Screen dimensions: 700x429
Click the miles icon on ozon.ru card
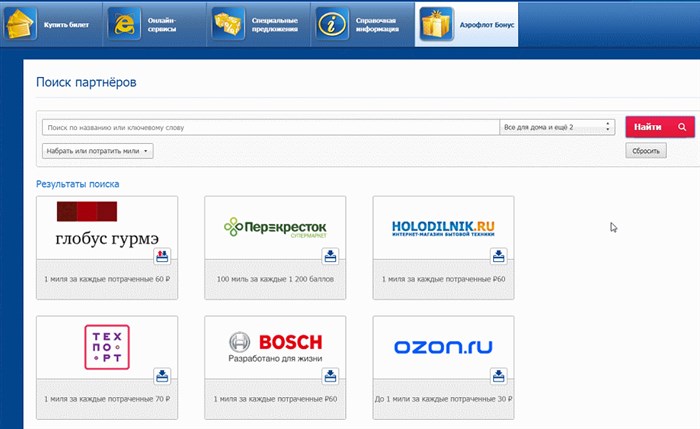point(499,376)
